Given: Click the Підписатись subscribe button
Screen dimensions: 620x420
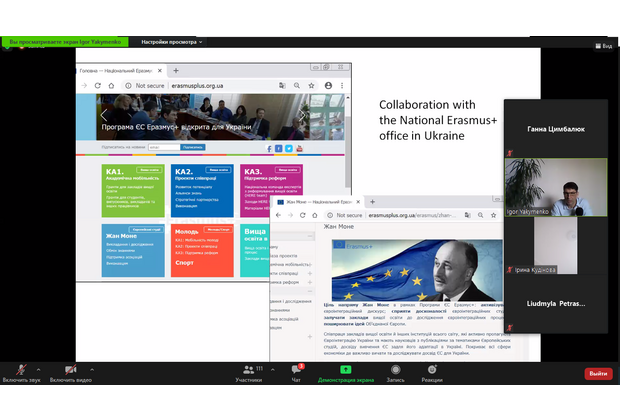Looking at the screenshot, I should pos(192,147).
